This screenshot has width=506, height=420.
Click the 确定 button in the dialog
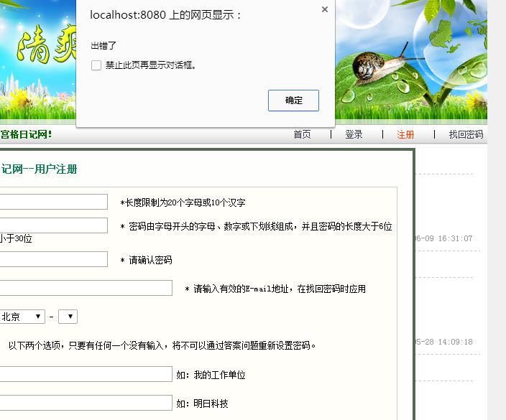click(293, 101)
